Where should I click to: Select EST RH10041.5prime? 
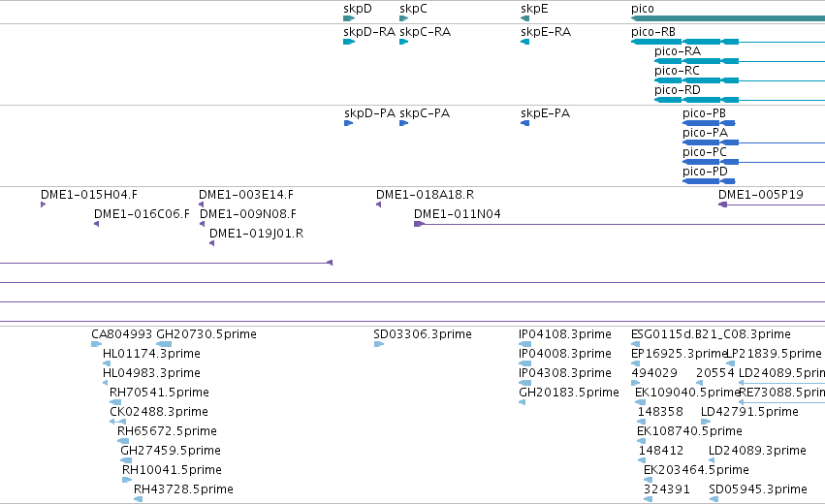[x=172, y=471]
